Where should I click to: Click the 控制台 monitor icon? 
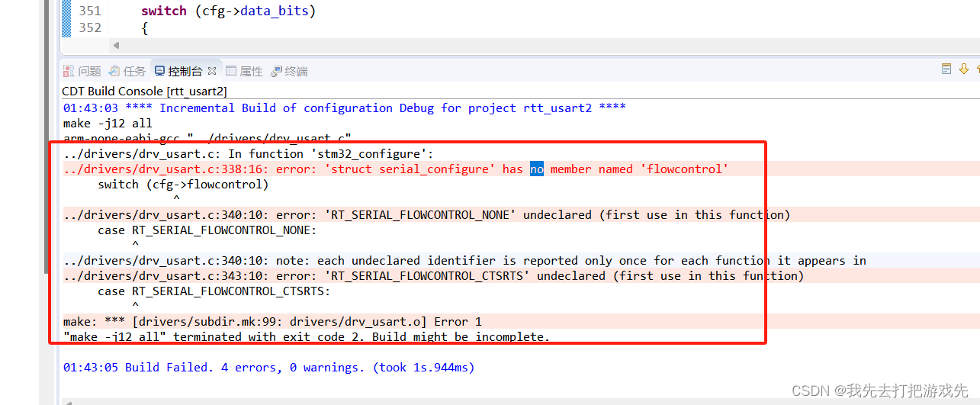[159, 71]
